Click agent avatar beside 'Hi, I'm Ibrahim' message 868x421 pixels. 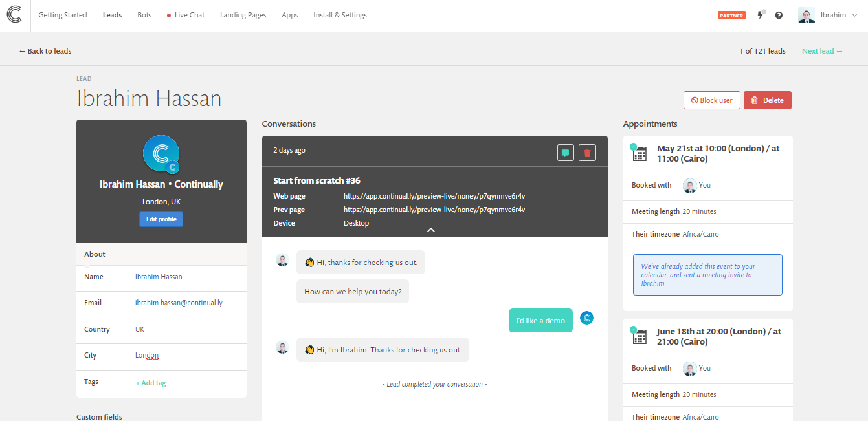click(282, 347)
